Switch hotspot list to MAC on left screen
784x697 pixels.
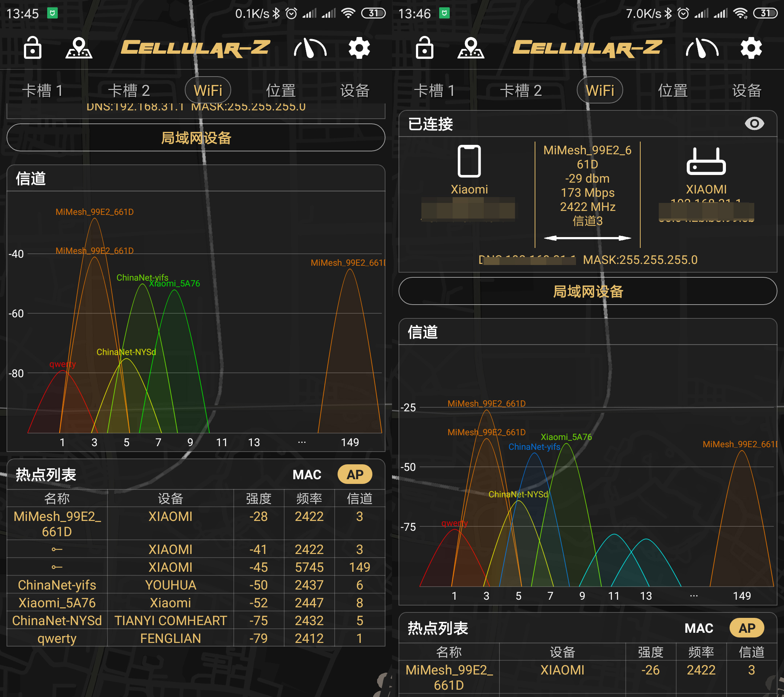(306, 474)
